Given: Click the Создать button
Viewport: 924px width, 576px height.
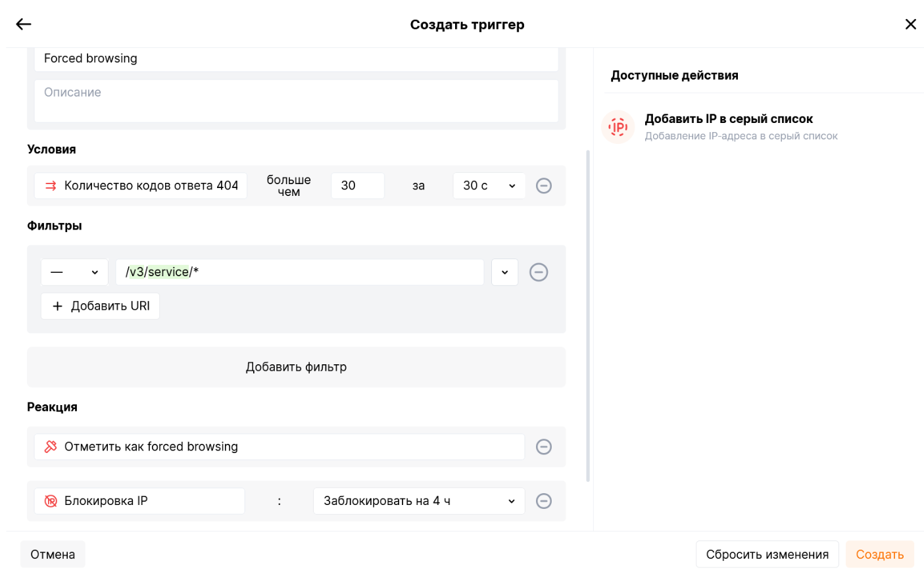Looking at the screenshot, I should coord(880,554).
